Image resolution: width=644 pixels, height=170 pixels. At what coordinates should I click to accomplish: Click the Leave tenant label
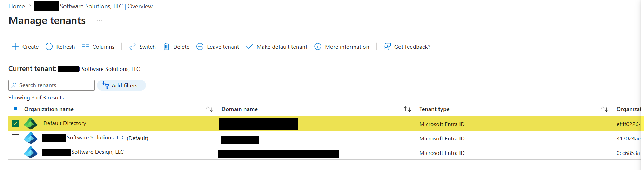coord(223,47)
